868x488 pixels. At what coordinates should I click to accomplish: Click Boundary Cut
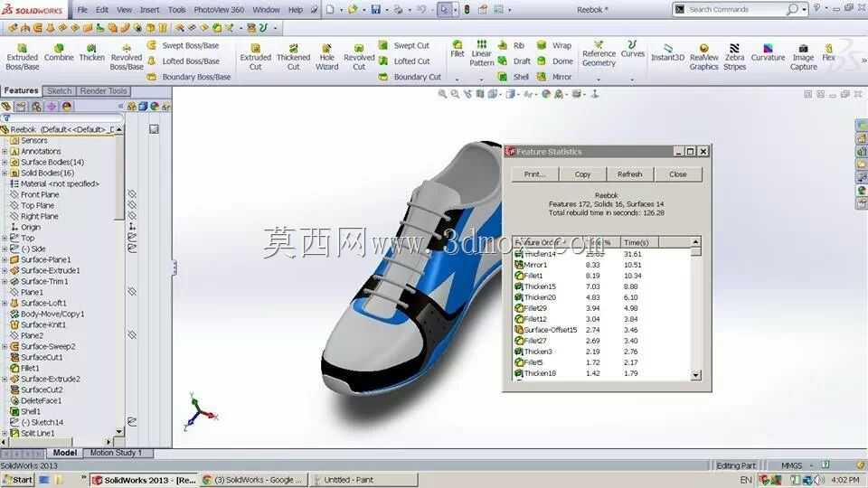[x=410, y=77]
